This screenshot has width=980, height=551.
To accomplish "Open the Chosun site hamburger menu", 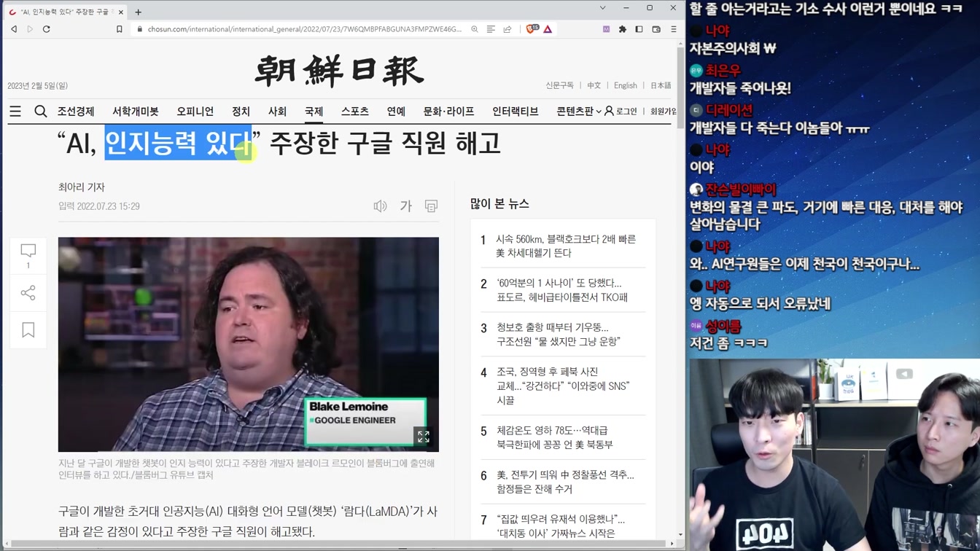I will 15,112.
